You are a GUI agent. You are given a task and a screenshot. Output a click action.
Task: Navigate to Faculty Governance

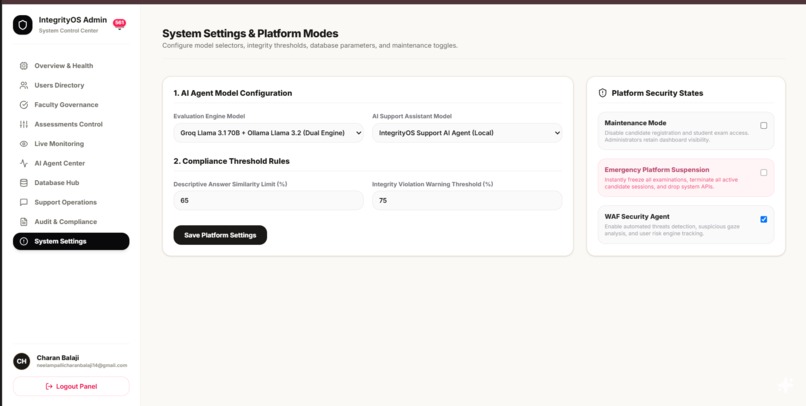(71, 105)
